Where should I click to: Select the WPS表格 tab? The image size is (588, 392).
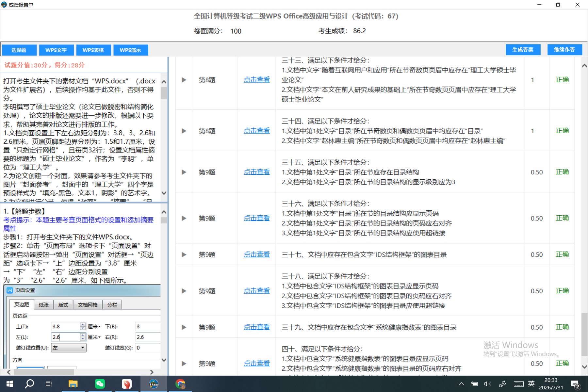(x=93, y=50)
